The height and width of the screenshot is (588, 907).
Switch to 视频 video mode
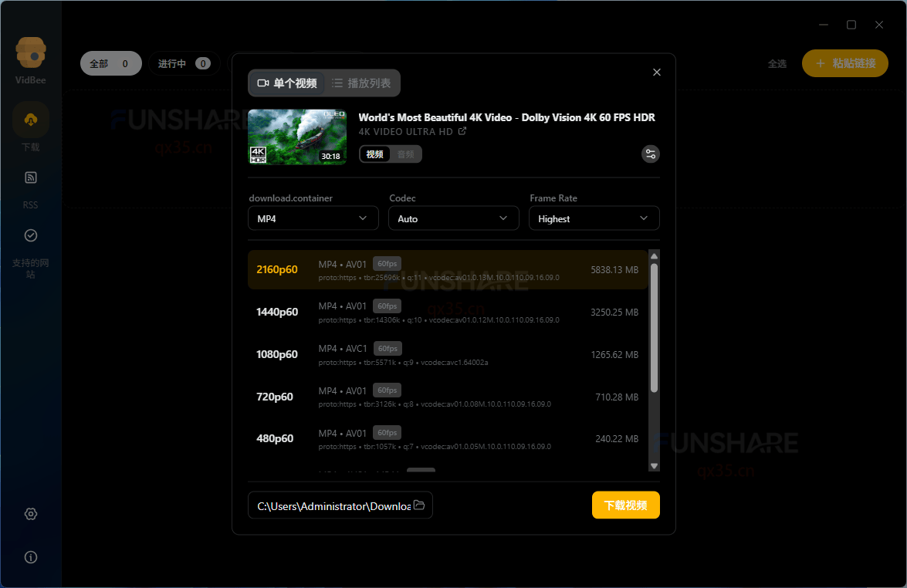375,154
